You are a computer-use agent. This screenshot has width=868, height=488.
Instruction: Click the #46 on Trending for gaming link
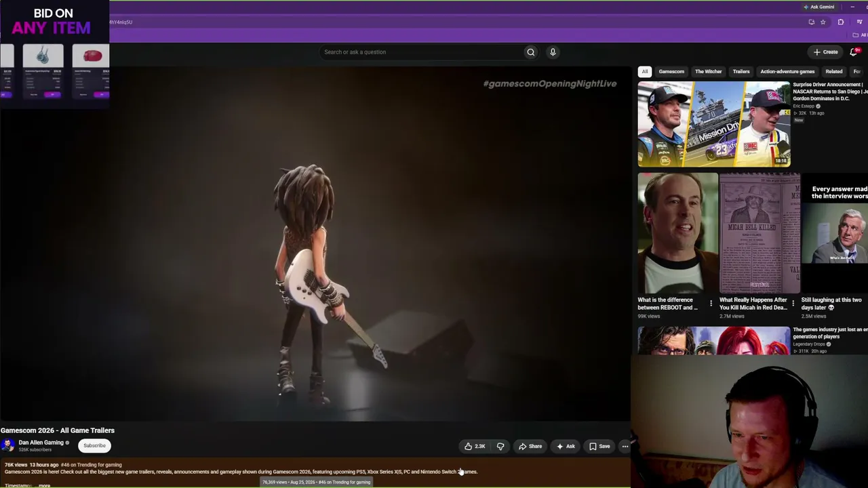coord(91,465)
